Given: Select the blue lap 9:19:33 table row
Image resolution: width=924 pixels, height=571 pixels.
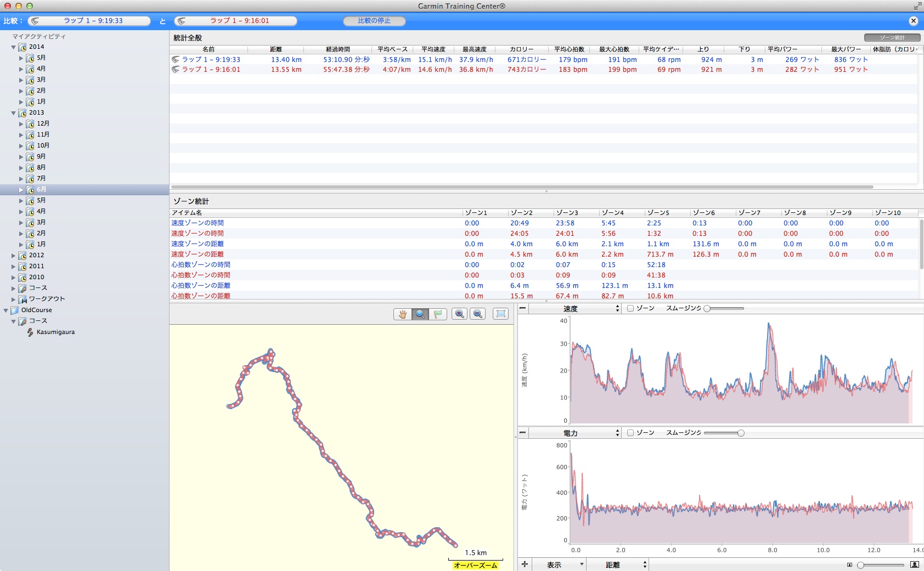Looking at the screenshot, I should click(543, 60).
